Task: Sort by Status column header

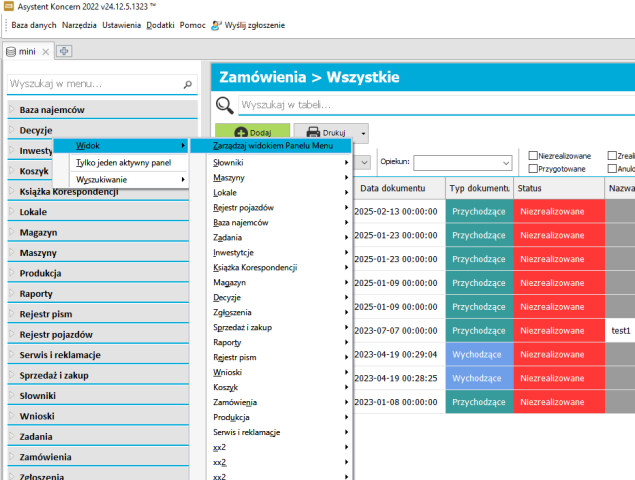Action: point(559,188)
